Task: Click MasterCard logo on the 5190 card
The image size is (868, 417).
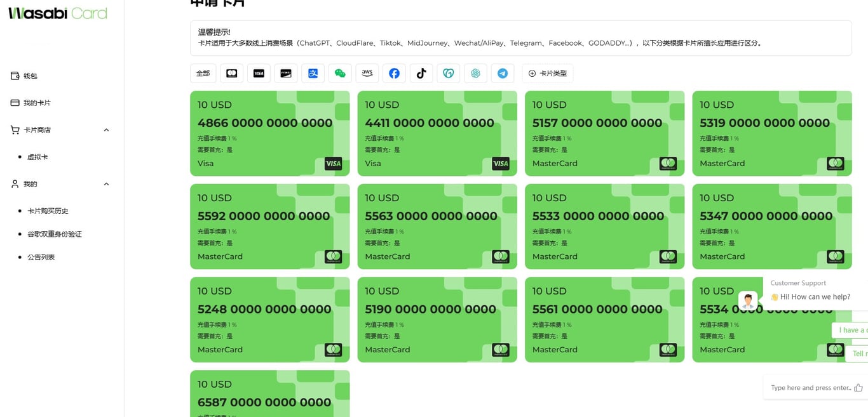Action: [x=501, y=350]
